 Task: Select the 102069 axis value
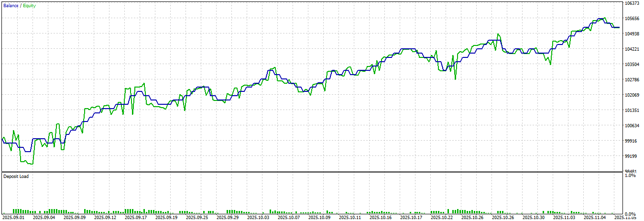(x=632, y=95)
